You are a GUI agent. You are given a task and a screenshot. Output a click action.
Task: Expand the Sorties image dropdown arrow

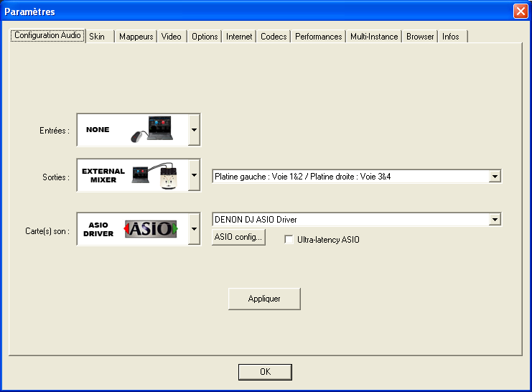[194, 175]
